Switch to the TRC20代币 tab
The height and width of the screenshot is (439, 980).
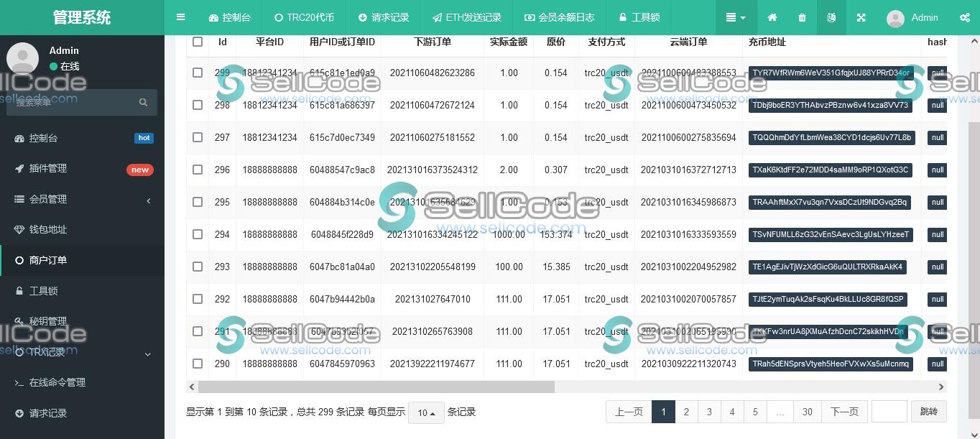(x=304, y=17)
